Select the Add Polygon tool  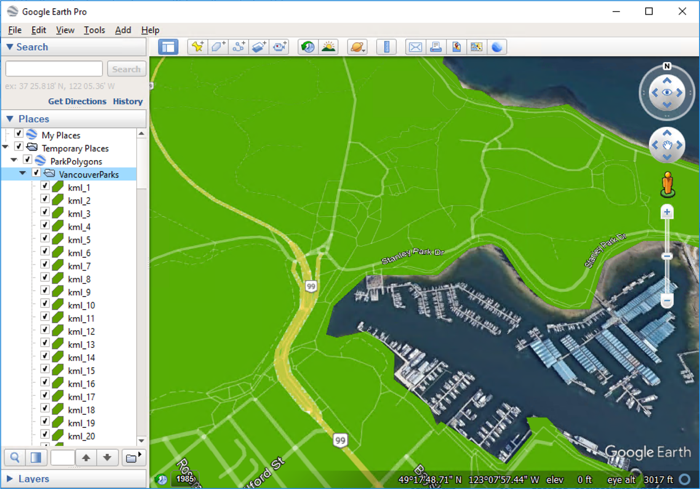[218, 47]
